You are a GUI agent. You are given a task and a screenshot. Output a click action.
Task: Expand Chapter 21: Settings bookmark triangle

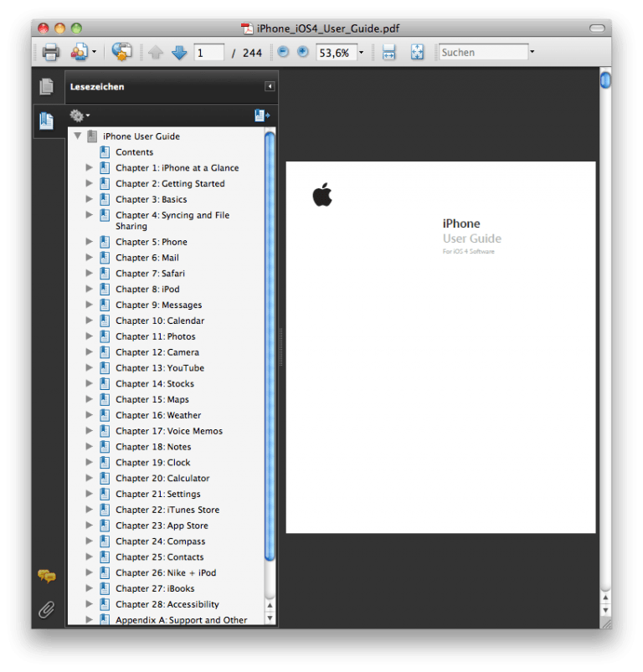(89, 494)
